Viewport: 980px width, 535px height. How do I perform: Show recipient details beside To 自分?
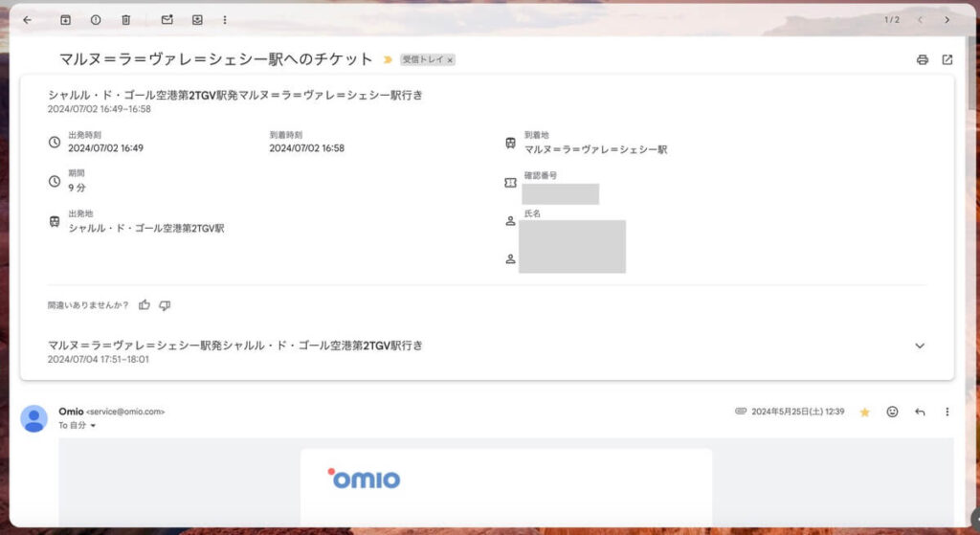click(93, 425)
